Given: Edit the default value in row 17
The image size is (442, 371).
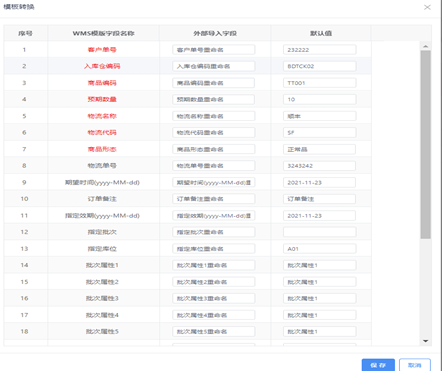Looking at the screenshot, I should tap(320, 315).
